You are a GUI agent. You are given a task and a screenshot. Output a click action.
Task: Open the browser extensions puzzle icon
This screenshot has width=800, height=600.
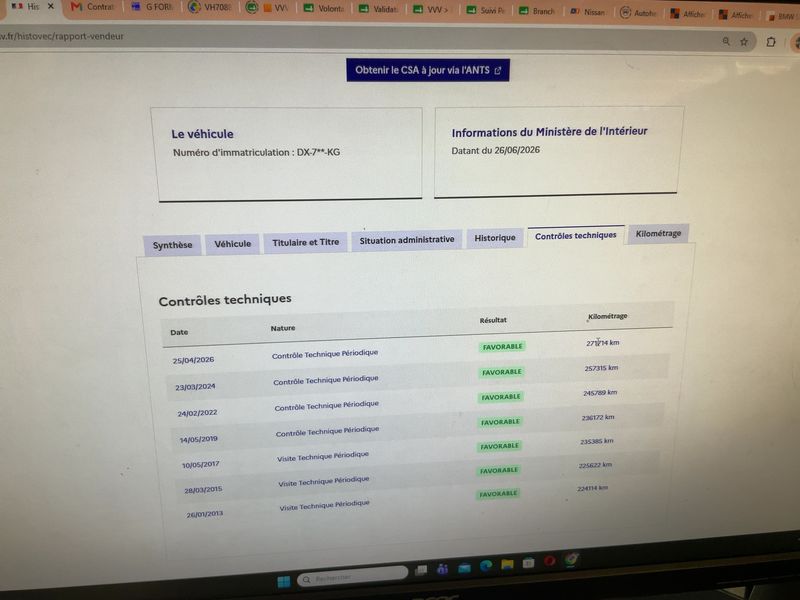point(771,41)
